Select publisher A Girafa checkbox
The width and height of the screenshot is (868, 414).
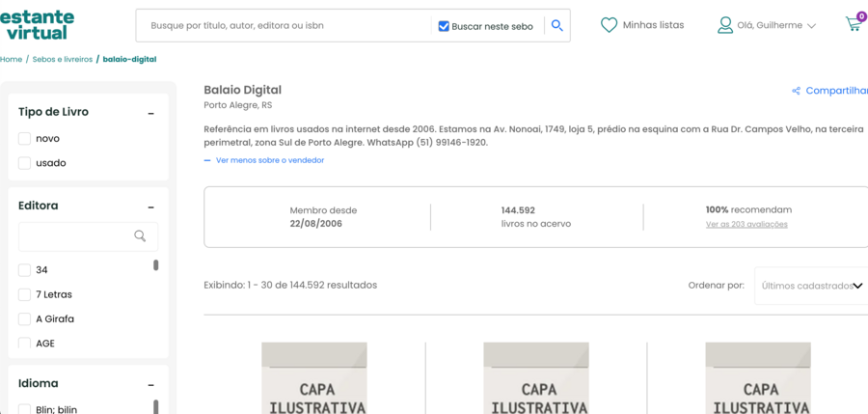click(x=24, y=318)
